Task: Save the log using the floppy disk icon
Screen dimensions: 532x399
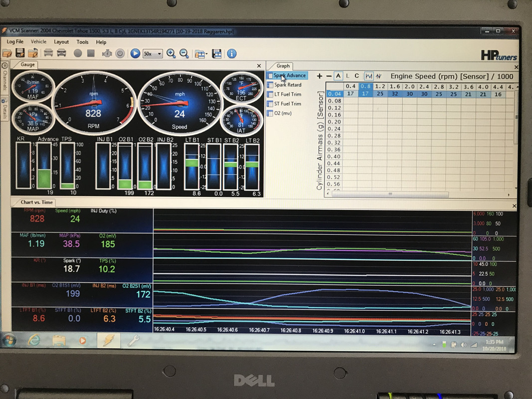Action: (20, 53)
